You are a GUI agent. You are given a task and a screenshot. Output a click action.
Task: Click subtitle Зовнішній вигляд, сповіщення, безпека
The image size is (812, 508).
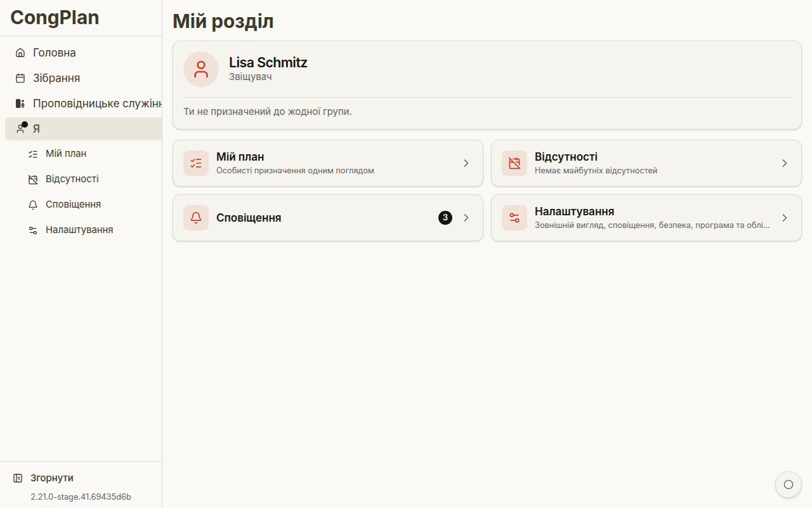[x=652, y=225]
